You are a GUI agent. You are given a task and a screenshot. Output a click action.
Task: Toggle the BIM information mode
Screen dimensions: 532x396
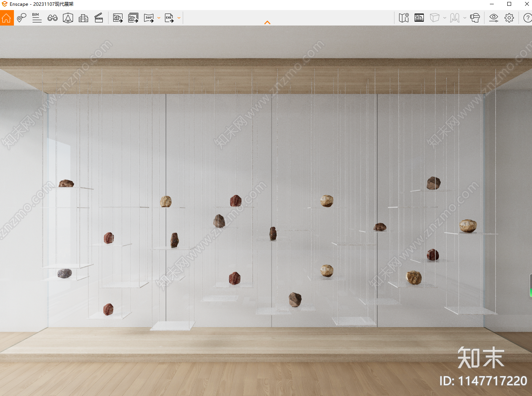(x=37, y=18)
